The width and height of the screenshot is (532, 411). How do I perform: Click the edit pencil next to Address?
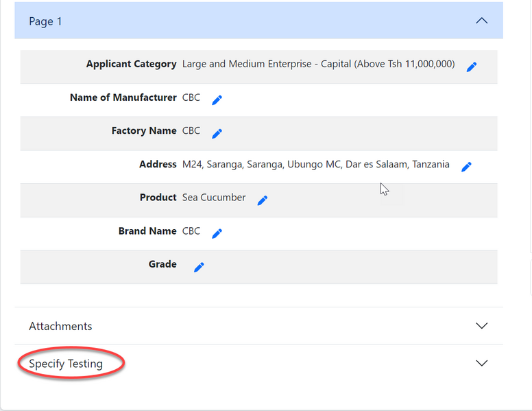[x=466, y=167]
